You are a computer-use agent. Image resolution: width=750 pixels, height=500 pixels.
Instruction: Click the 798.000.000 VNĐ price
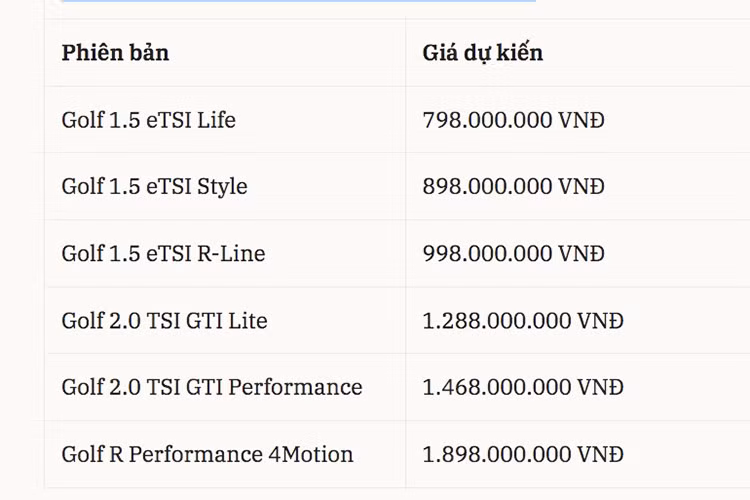[513, 120]
